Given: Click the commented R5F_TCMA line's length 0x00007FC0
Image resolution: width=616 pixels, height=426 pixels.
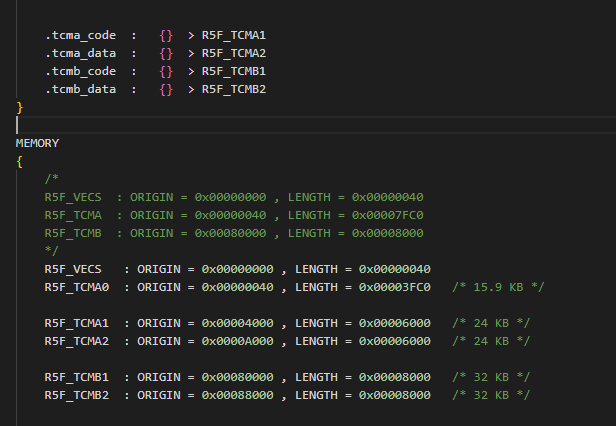Looking at the screenshot, I should [x=387, y=215].
